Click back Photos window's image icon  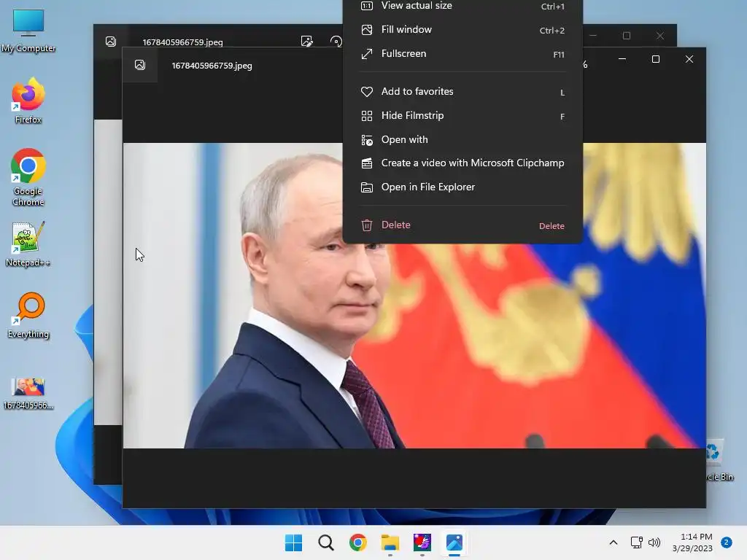pos(111,42)
